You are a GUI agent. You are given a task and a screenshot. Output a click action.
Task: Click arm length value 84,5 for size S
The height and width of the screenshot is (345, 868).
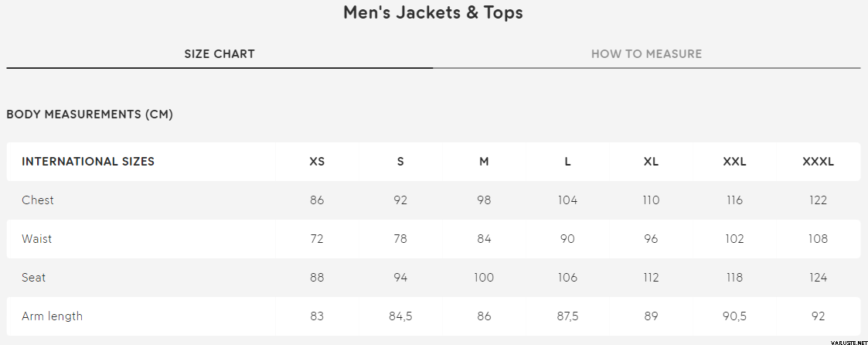coord(400,316)
